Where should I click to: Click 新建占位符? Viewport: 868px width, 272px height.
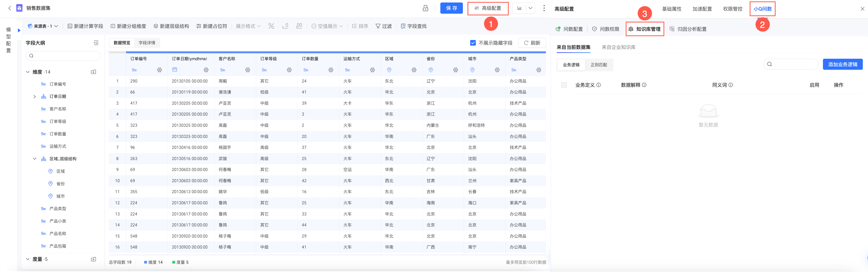(x=212, y=26)
